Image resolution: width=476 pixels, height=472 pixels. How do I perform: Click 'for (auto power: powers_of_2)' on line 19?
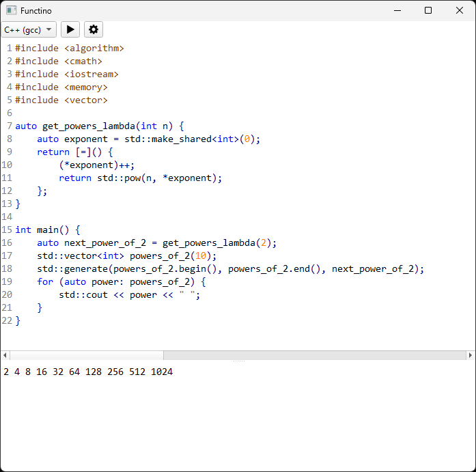[115, 282]
